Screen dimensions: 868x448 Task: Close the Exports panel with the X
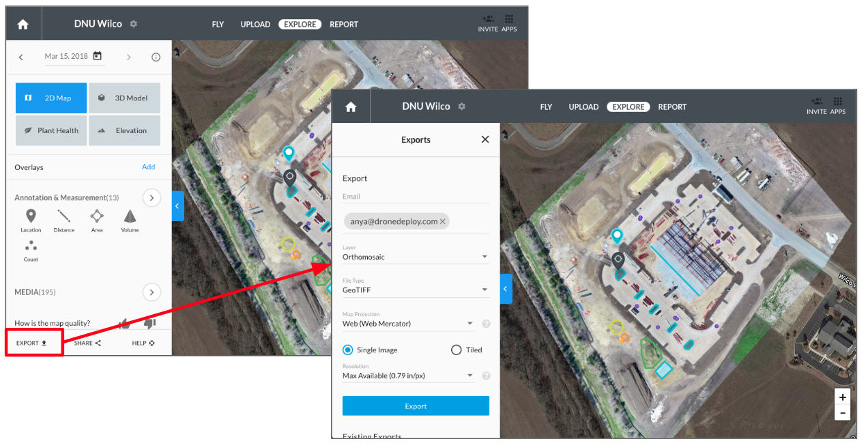pos(485,139)
